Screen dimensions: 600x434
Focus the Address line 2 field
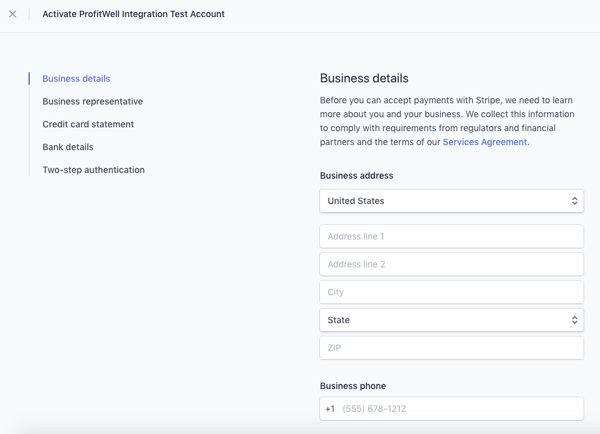coord(452,264)
